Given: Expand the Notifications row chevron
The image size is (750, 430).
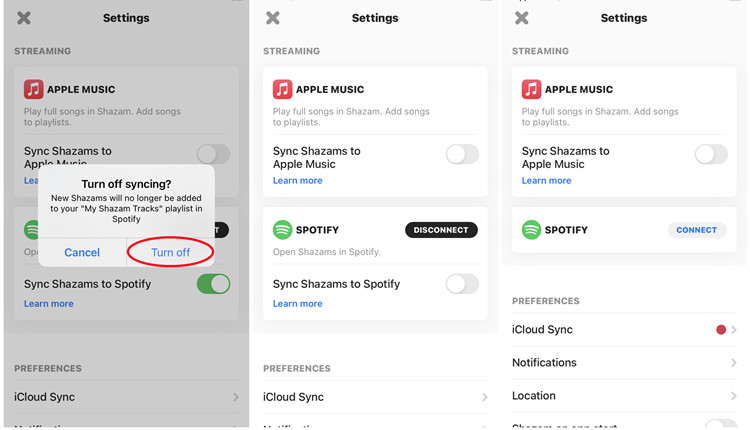Looking at the screenshot, I should (733, 363).
